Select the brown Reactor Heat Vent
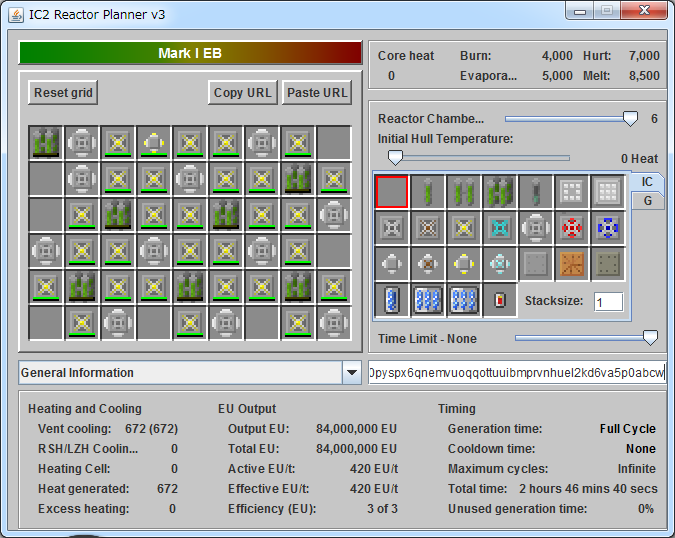Screen dimensions: 675x538 pos(428,228)
